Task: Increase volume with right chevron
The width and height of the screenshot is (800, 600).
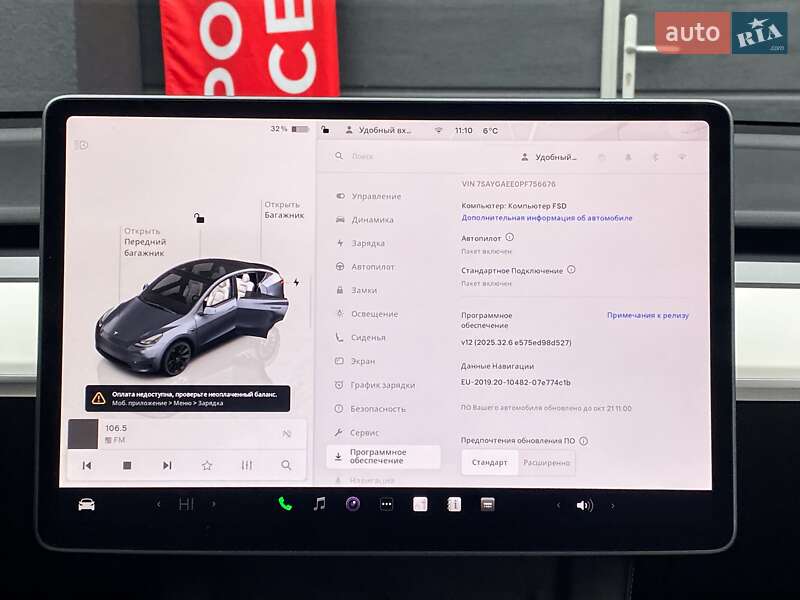Action: pos(613,505)
